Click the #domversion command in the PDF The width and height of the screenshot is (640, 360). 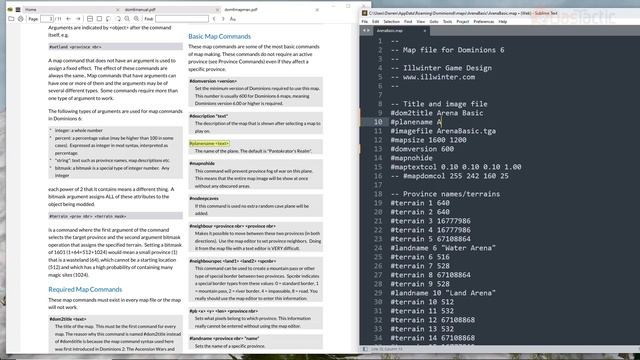click(x=213, y=81)
